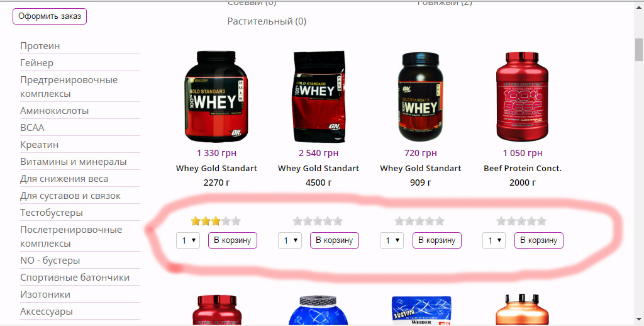644x326 pixels.
Task: Click the Оформить заказ button
Action: click(x=50, y=16)
